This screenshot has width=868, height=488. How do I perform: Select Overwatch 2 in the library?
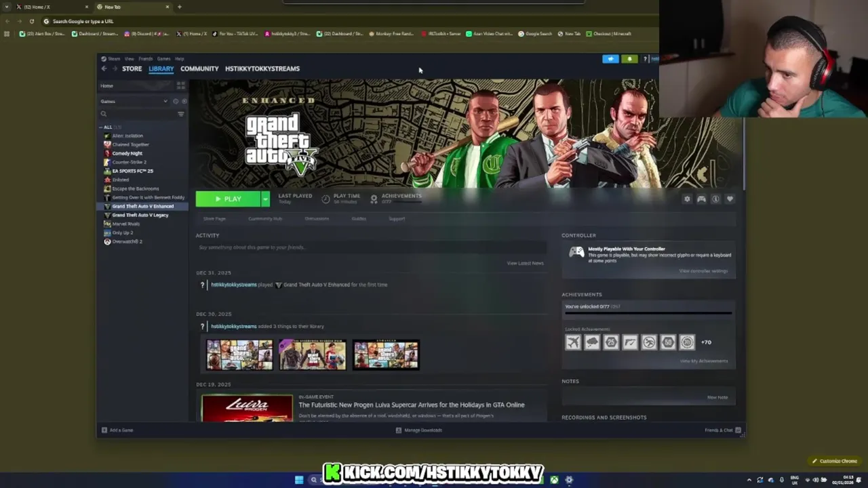[x=127, y=241]
